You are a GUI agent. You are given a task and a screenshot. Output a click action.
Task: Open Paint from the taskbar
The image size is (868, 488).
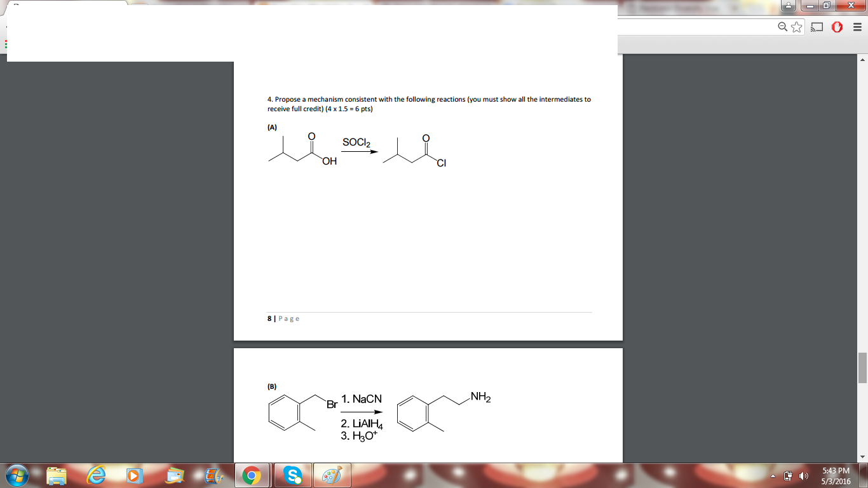click(332, 475)
